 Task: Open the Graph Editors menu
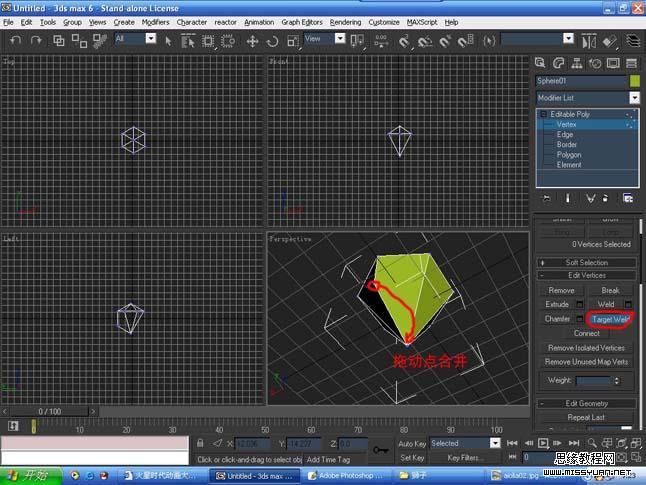(x=302, y=22)
